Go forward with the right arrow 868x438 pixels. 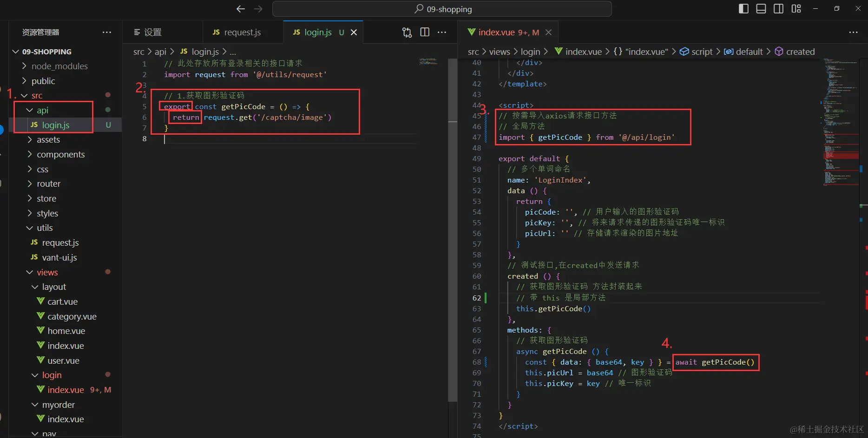pyautogui.click(x=258, y=9)
